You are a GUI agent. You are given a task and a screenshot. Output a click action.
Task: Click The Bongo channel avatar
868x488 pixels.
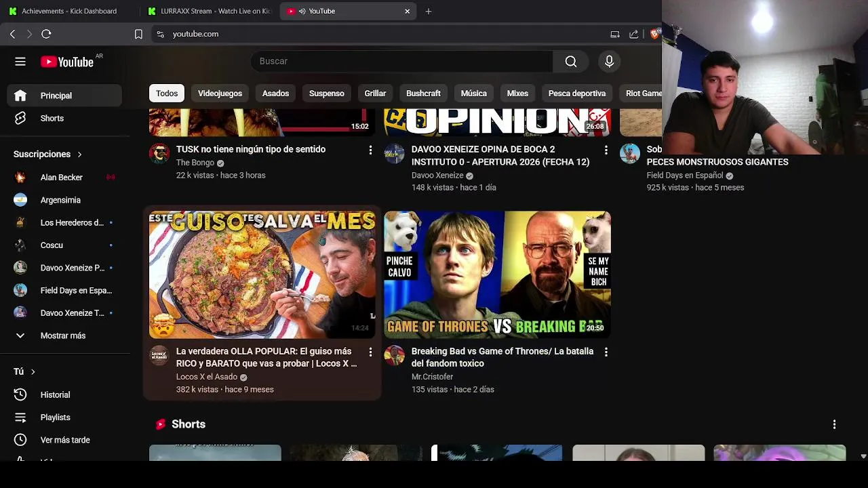pos(159,153)
